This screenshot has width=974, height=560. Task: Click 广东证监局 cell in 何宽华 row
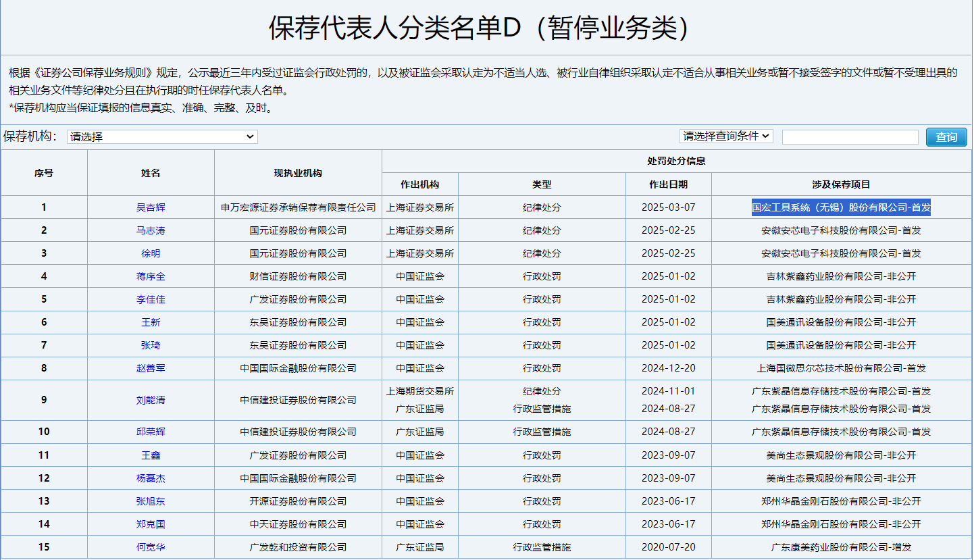[420, 547]
